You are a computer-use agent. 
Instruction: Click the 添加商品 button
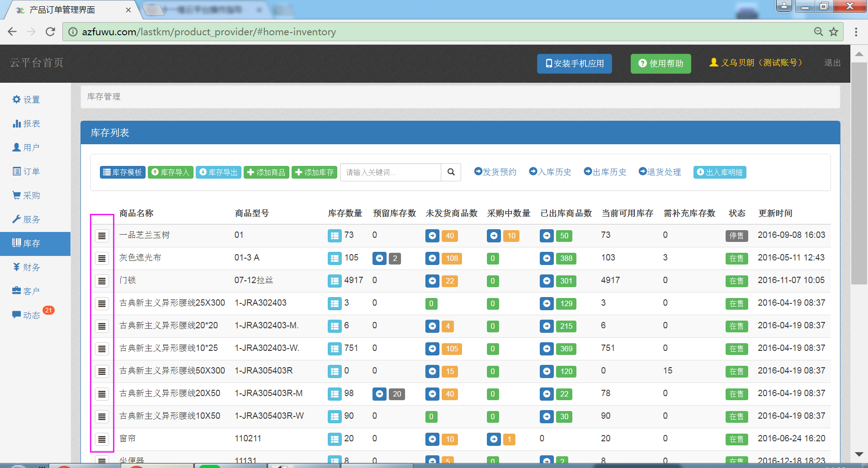click(x=266, y=172)
